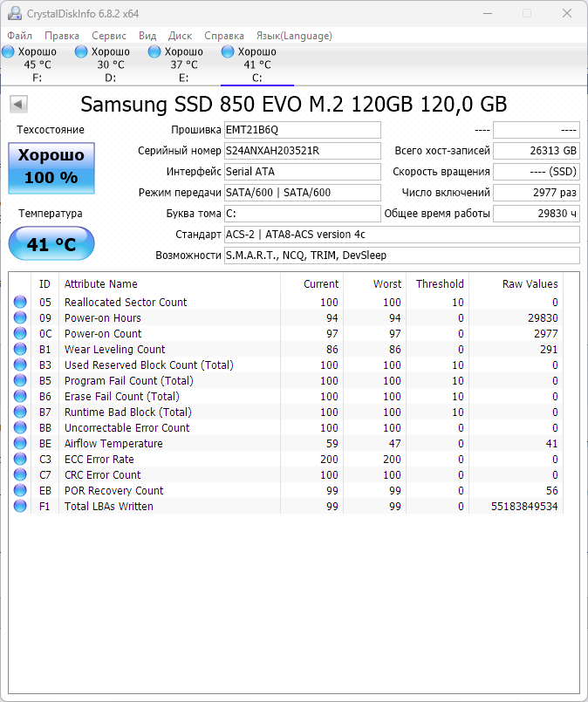Open the Сервис menu

pos(109,36)
